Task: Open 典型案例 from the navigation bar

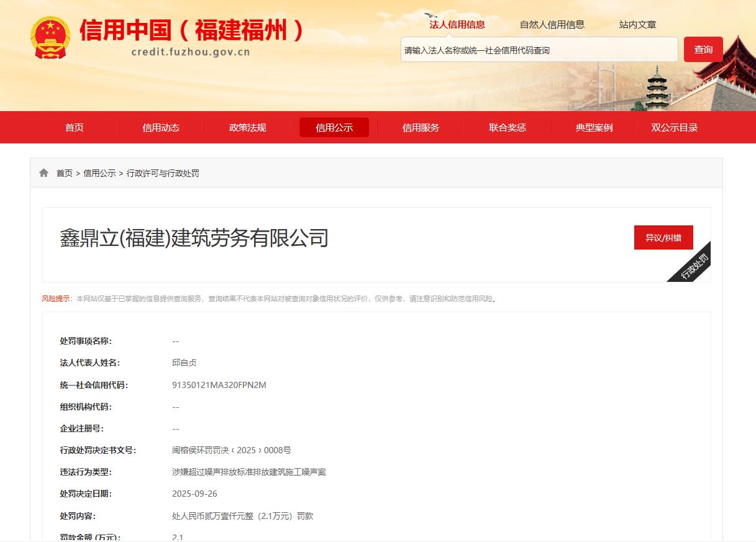Action: 594,127
